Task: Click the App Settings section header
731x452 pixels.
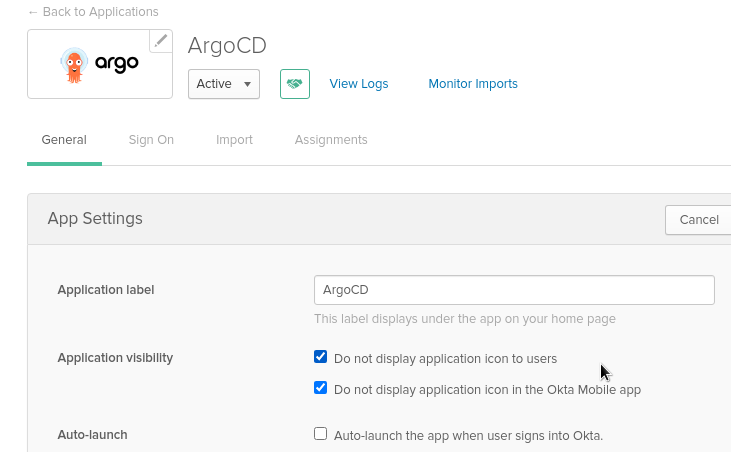Action: pyautogui.click(x=95, y=219)
